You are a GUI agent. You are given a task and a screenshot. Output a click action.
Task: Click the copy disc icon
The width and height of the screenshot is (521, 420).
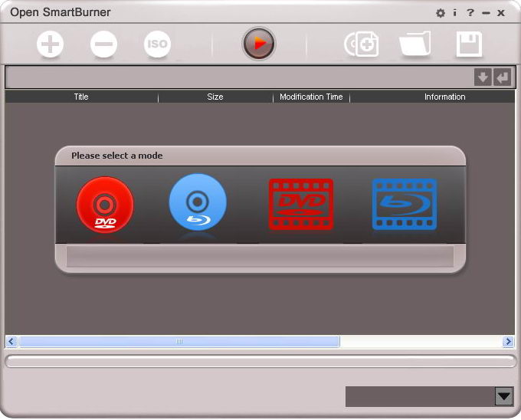[x=362, y=44]
